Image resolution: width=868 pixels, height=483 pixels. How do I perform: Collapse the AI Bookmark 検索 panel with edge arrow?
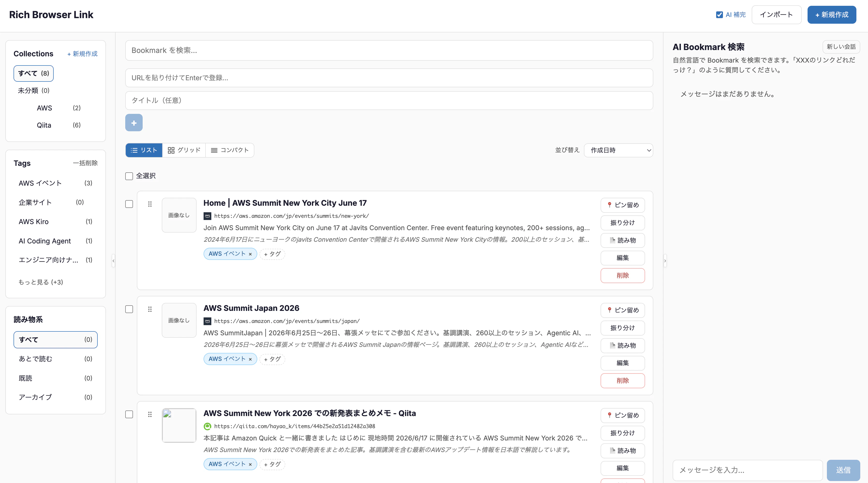point(665,261)
